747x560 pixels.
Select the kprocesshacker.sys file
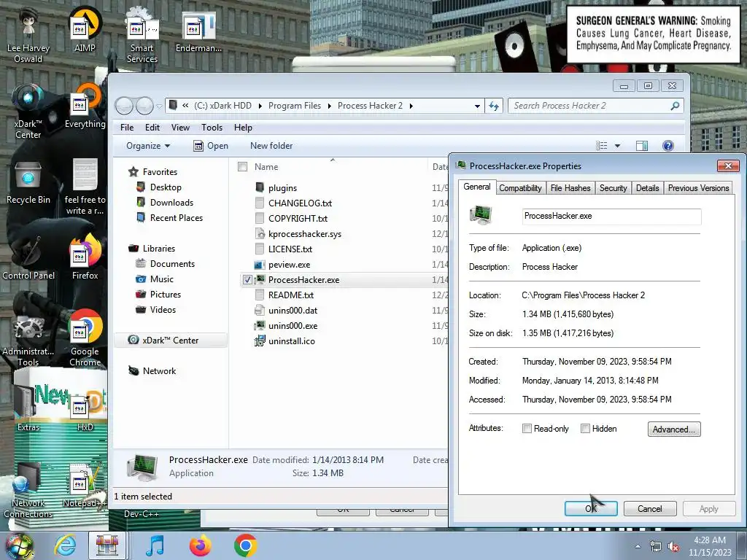[305, 234]
